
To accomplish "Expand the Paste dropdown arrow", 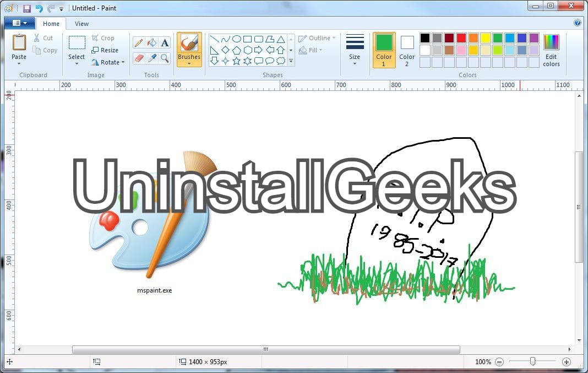I will tap(19, 64).
